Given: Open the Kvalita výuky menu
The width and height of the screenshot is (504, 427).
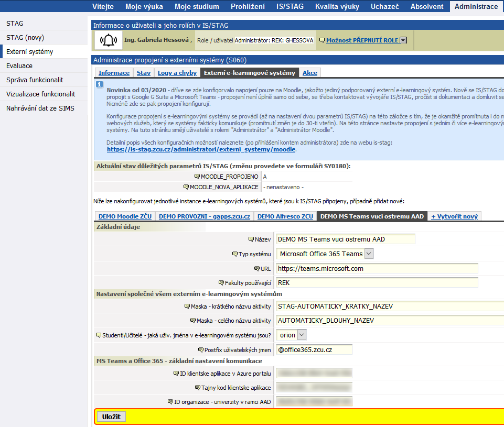Looking at the screenshot, I should 337,6.
